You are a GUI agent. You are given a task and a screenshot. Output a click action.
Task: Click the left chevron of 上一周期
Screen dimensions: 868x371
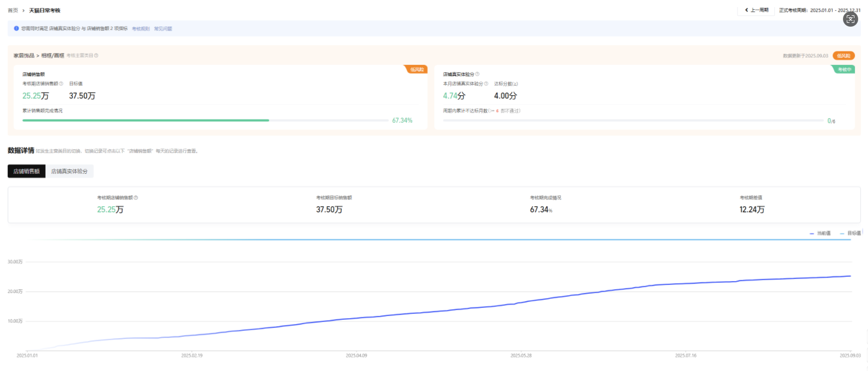(747, 10)
